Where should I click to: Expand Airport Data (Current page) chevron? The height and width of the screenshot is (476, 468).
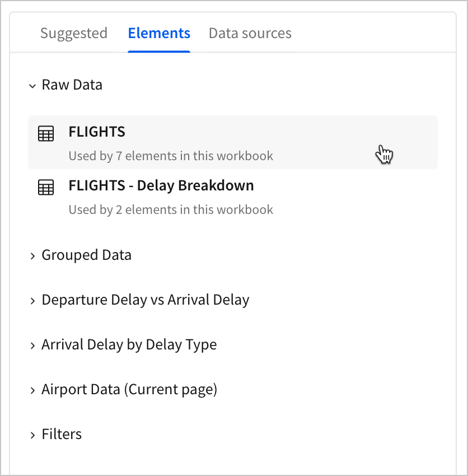click(x=32, y=390)
